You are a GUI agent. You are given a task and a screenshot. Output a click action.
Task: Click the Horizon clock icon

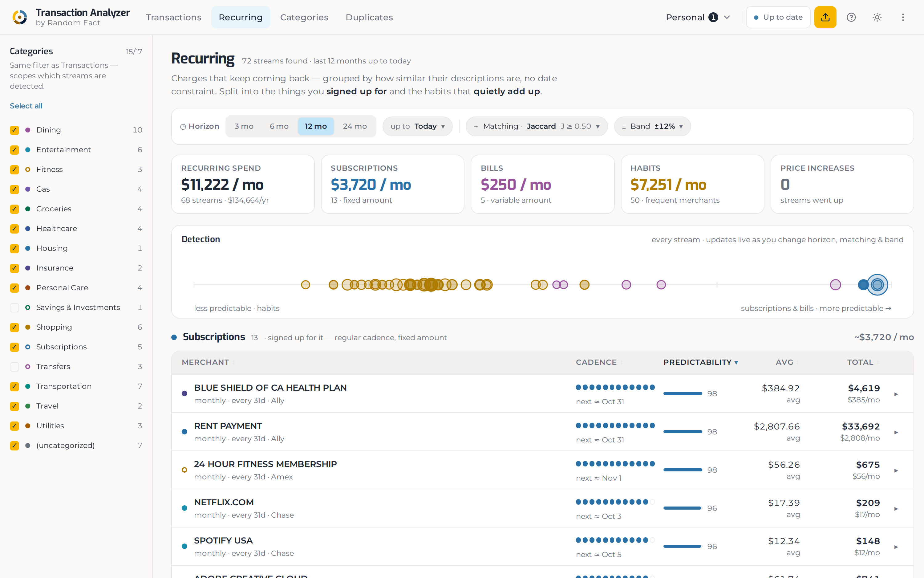tap(183, 127)
